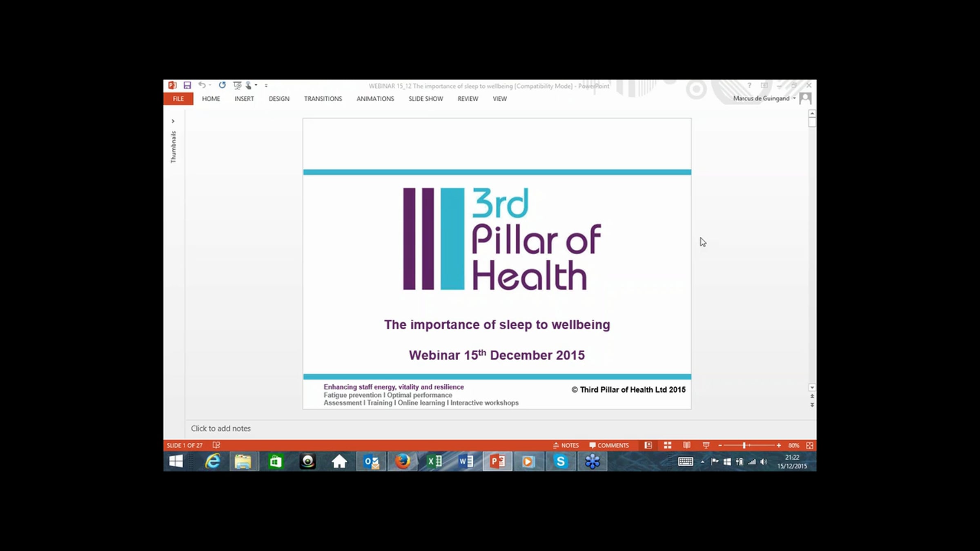Click the 'Webinar 15th December 2015' text
This screenshot has height=551, width=980.
(497, 355)
